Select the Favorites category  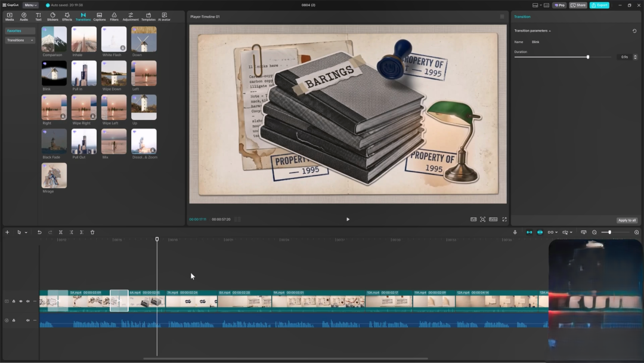(x=20, y=31)
